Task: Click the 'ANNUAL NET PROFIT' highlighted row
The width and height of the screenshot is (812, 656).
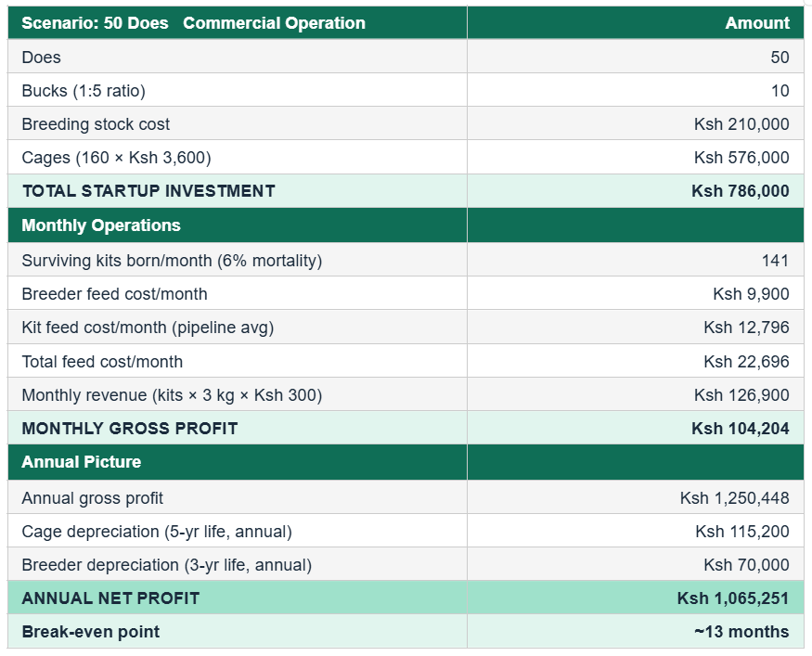Action: [x=406, y=598]
